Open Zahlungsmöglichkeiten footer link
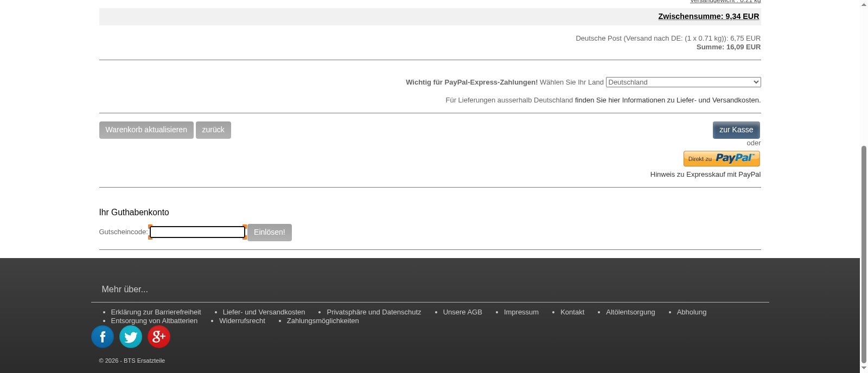Screen dimensions: 868x373 point(323,321)
